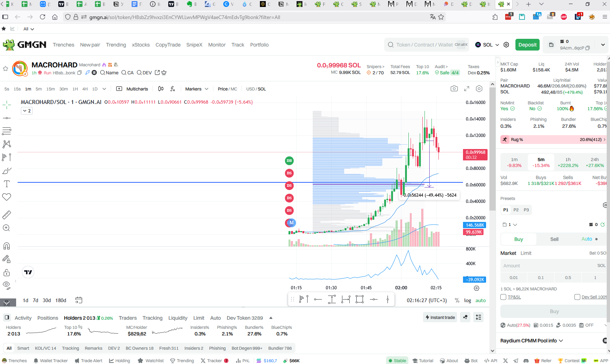Open chart settings hexagon gear
The image size is (610, 364).
[479, 89]
